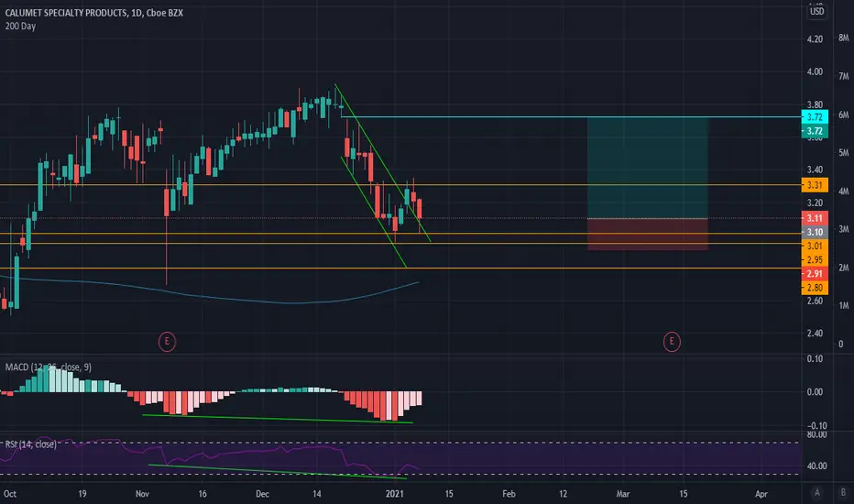This screenshot has height=504, width=854.
Task: Toggle auto scale 'A' button
Action: pyautogui.click(x=816, y=493)
